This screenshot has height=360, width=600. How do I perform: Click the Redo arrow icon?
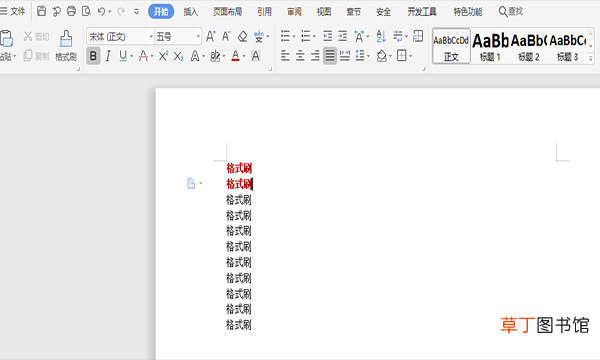click(121, 11)
